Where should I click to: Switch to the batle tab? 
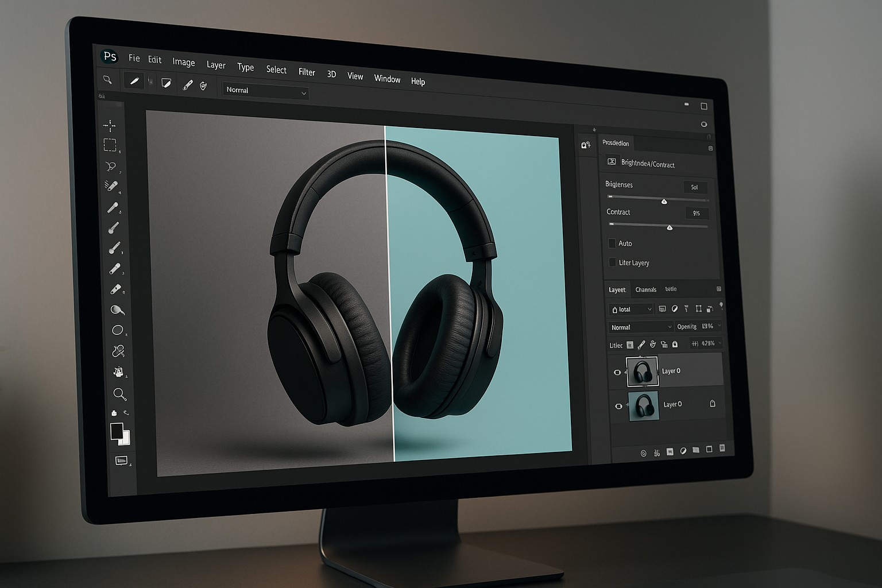671,289
